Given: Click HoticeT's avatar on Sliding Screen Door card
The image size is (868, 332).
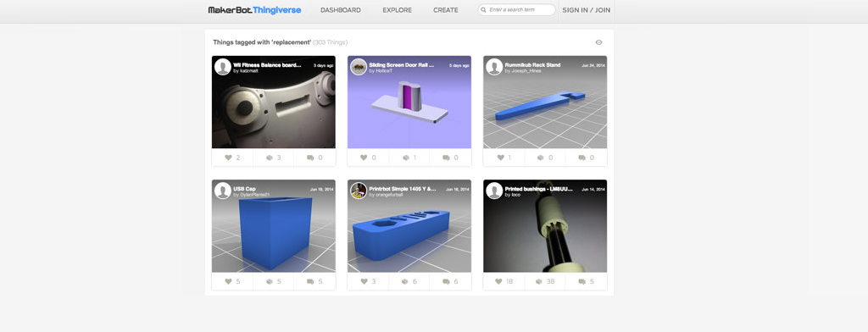Looking at the screenshot, I should (359, 67).
